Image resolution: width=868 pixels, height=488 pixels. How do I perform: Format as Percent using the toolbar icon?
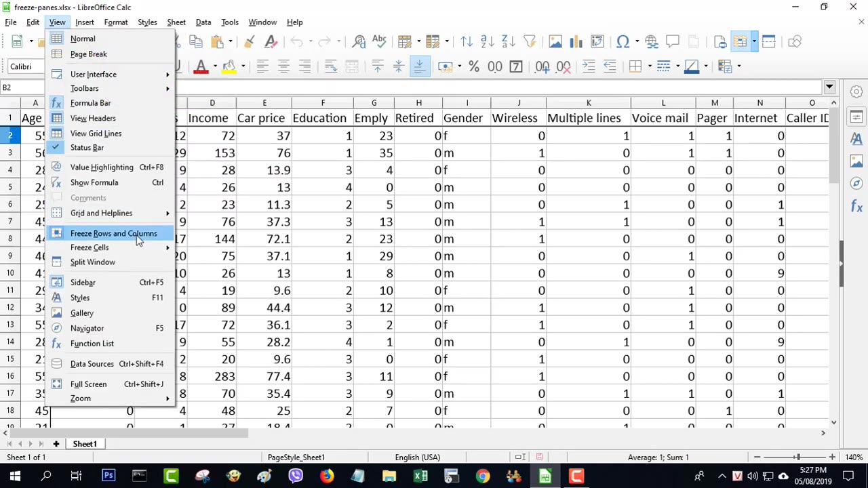click(474, 66)
